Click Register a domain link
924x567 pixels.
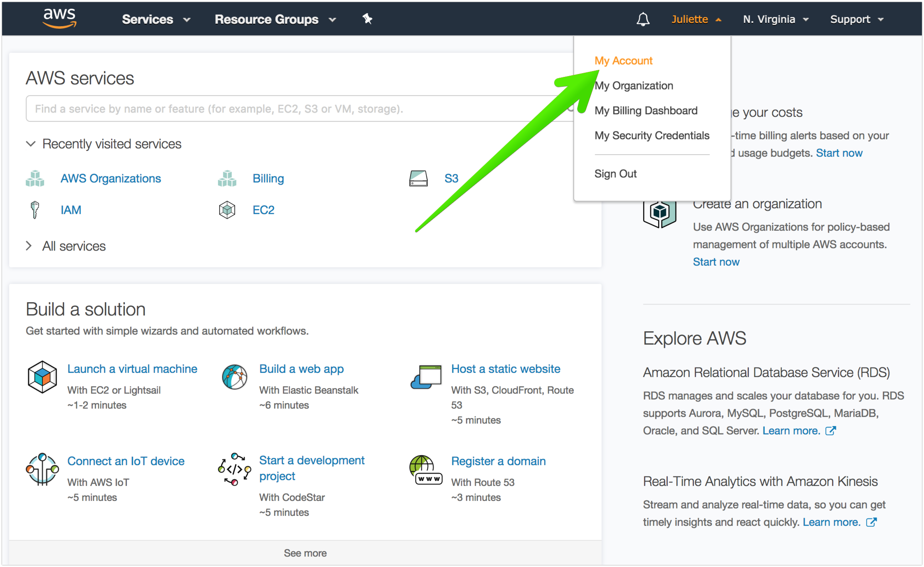[x=498, y=461]
